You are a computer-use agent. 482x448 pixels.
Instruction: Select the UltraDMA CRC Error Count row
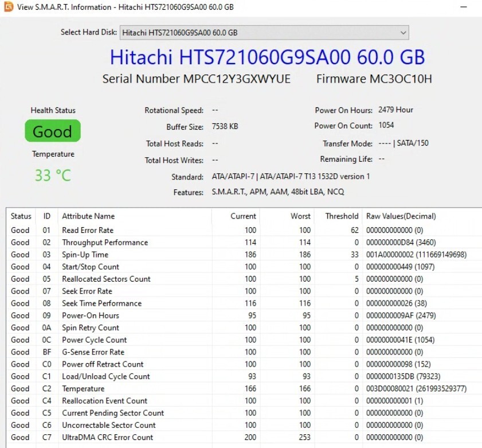(244, 437)
